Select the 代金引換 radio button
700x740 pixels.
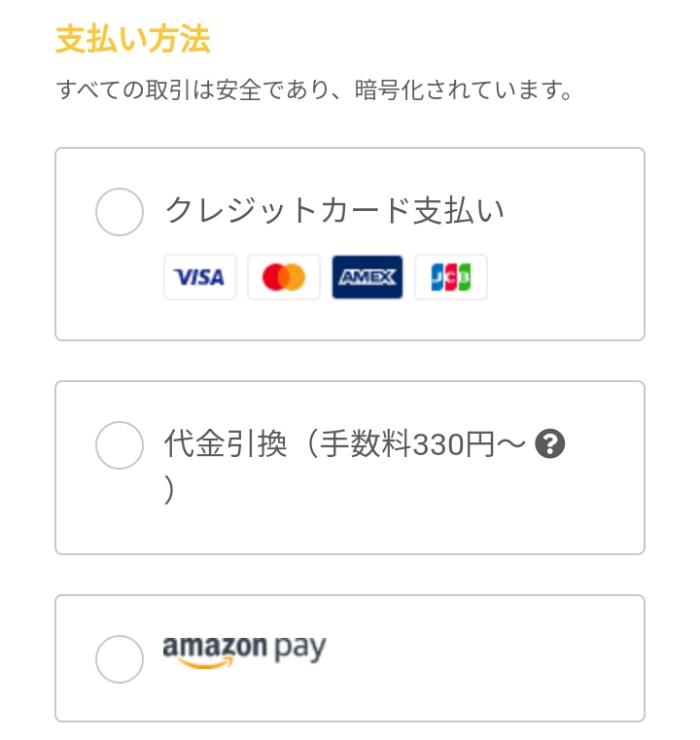point(120,445)
